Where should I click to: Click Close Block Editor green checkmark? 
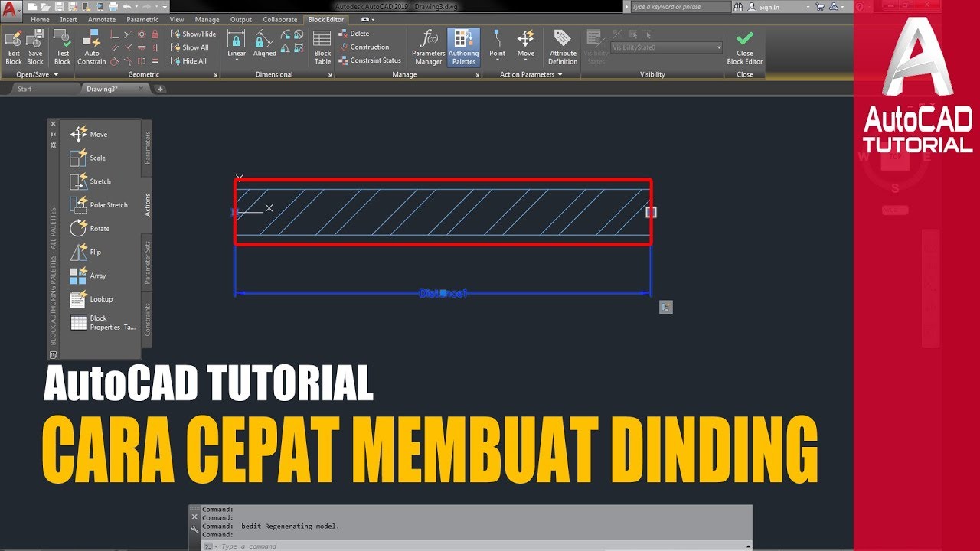coord(745,47)
